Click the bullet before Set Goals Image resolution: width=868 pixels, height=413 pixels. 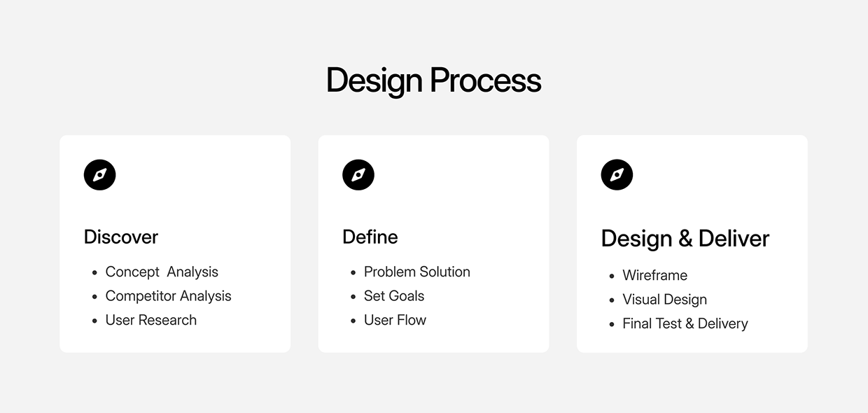[x=353, y=297]
